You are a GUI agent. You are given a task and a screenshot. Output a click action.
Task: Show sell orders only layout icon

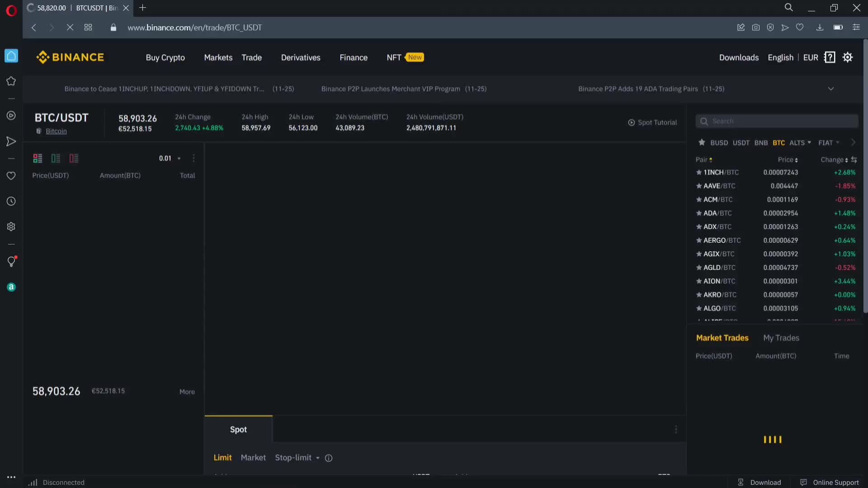pyautogui.click(x=74, y=158)
